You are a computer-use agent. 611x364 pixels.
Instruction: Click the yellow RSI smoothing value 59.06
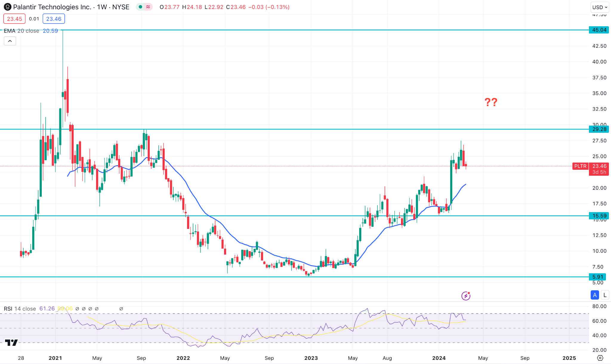65,309
